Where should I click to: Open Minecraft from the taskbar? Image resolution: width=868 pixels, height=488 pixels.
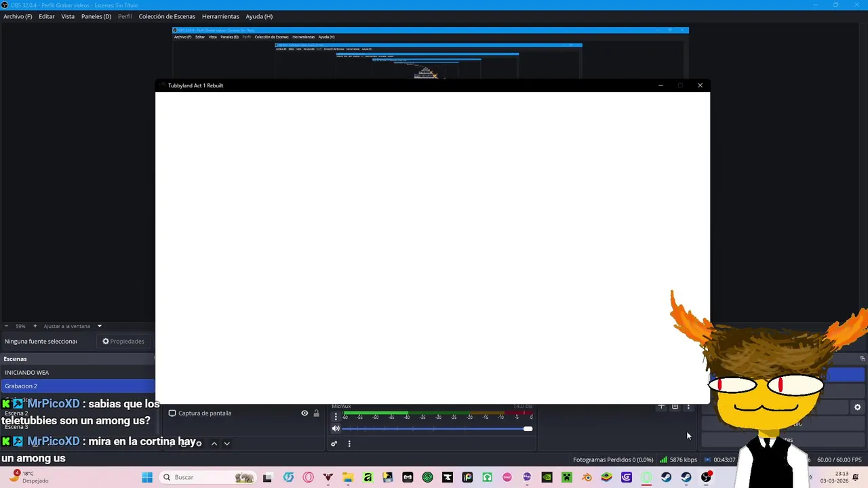click(567, 477)
